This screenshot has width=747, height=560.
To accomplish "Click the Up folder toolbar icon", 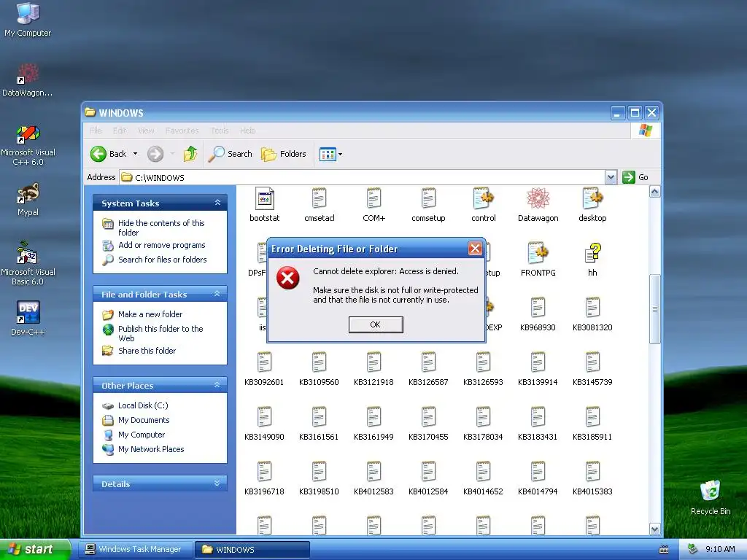I will [190, 154].
